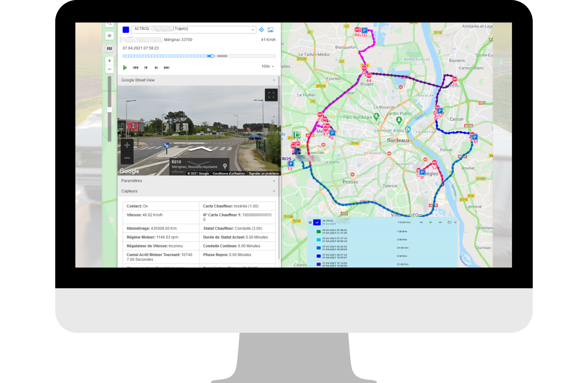Zoom out the map with sidebar minus button

(x=109, y=69)
